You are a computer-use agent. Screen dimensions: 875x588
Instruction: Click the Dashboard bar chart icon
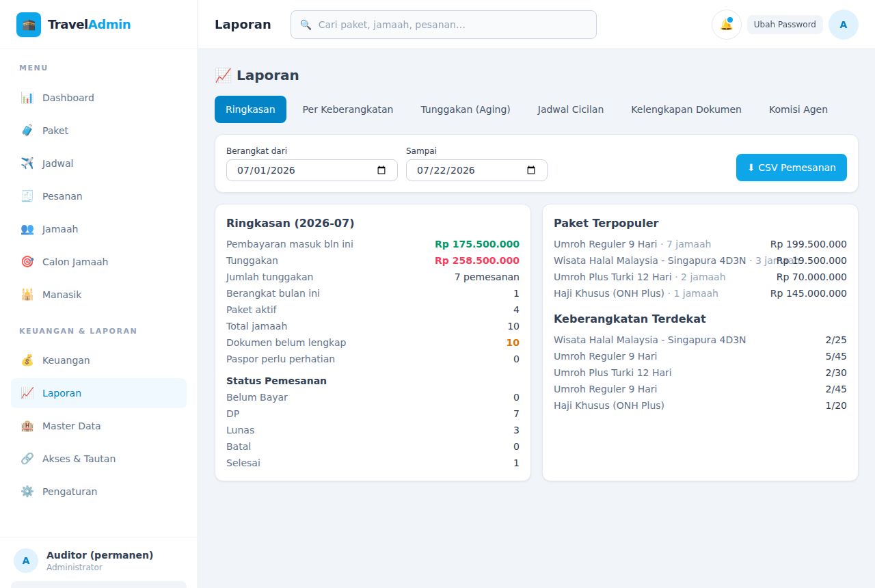(x=27, y=98)
